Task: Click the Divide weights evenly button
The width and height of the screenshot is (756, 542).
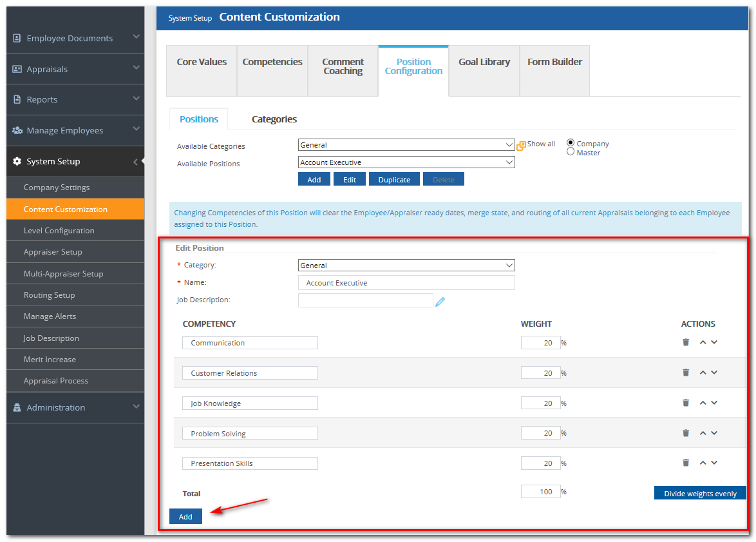Action: pos(700,493)
